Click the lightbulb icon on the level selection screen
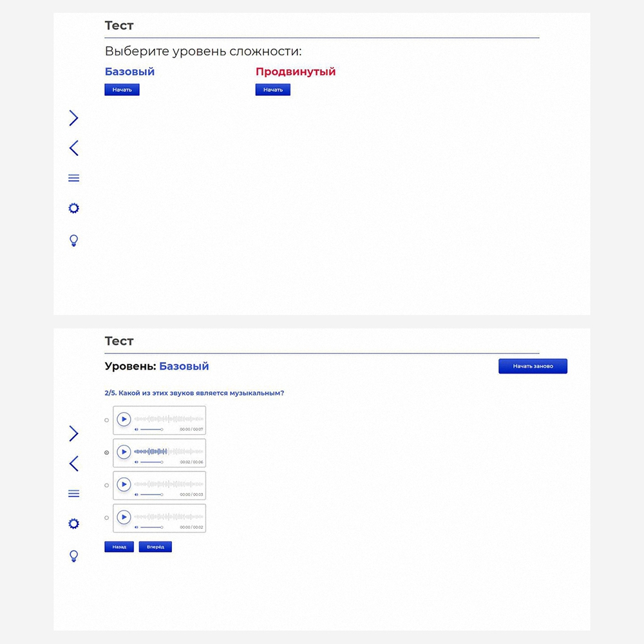644x644 pixels. click(73, 241)
